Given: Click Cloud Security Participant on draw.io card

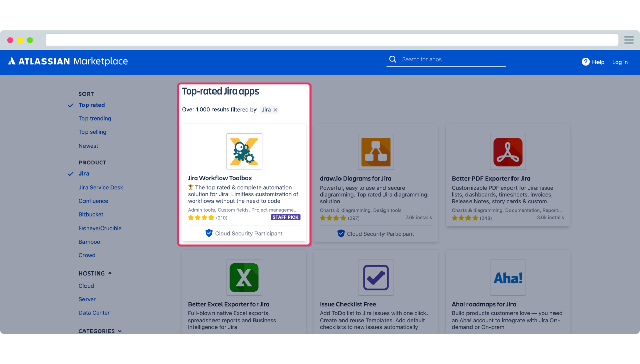Looking at the screenshot, I should coord(380,234).
